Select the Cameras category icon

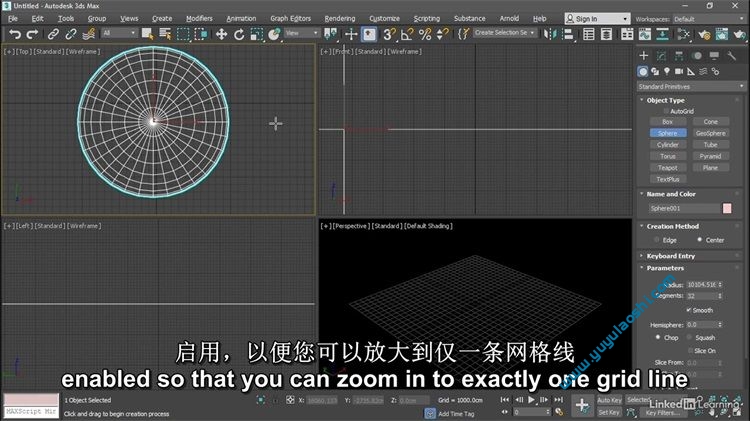pos(679,71)
